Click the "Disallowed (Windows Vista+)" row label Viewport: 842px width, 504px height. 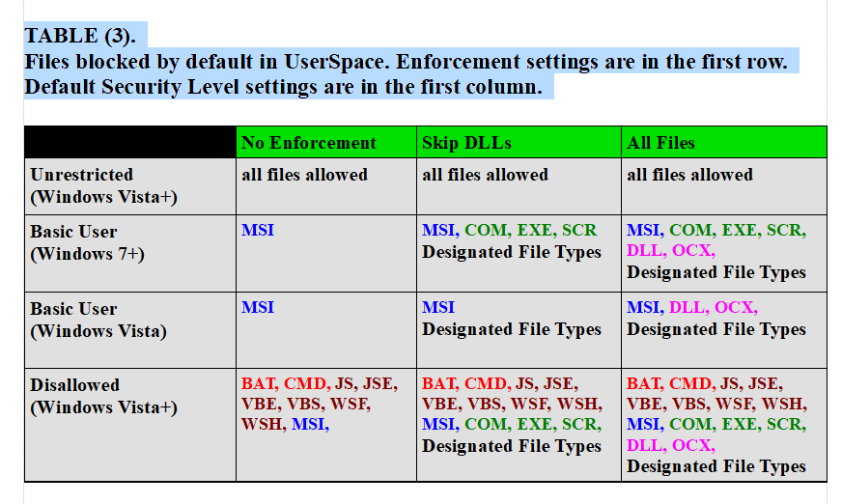click(x=103, y=396)
